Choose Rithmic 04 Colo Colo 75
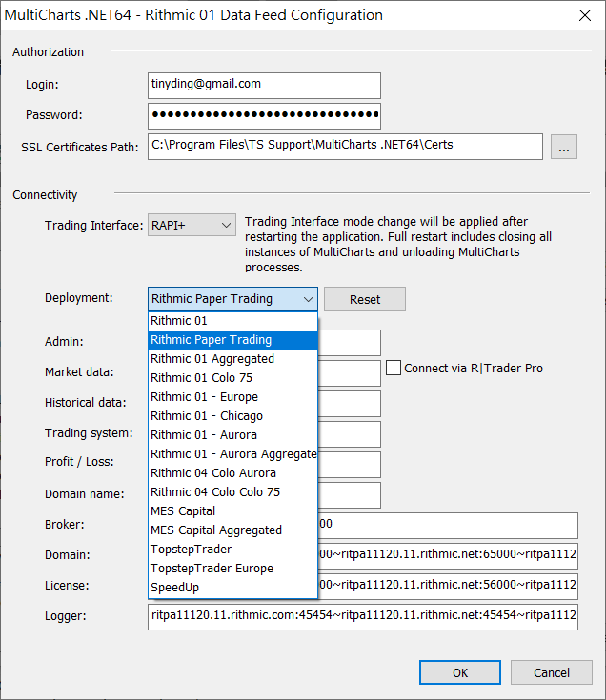This screenshot has height=700, width=606. (x=232, y=492)
